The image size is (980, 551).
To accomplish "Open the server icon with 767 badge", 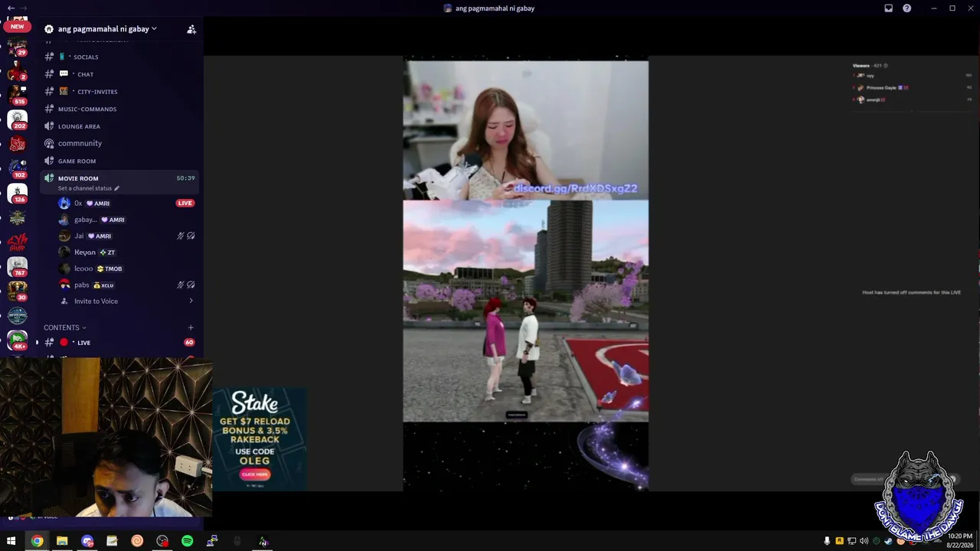I will point(17,267).
